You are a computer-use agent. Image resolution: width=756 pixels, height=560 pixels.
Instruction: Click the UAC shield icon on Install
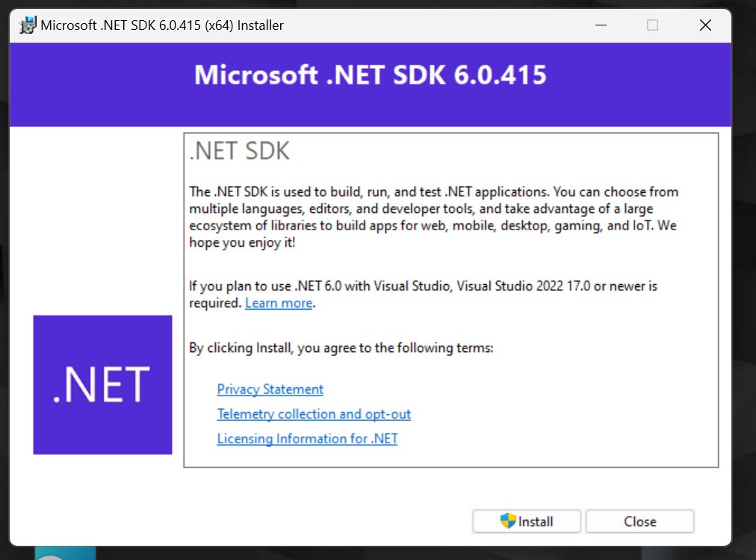click(508, 521)
